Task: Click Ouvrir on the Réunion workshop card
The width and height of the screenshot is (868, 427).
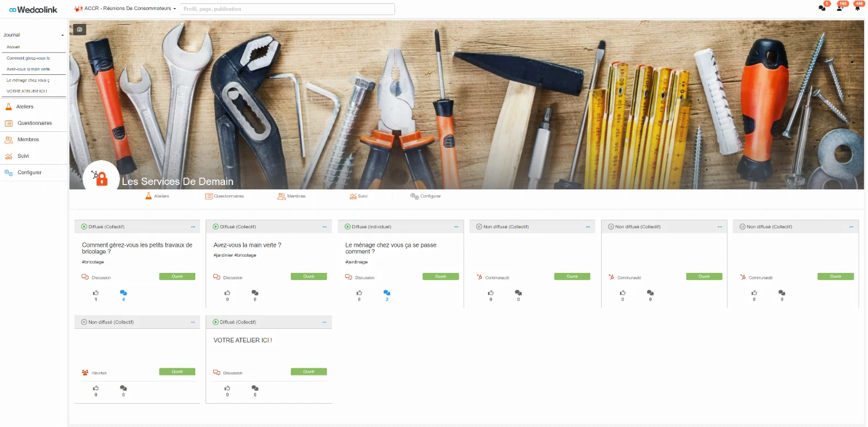Action: (177, 372)
